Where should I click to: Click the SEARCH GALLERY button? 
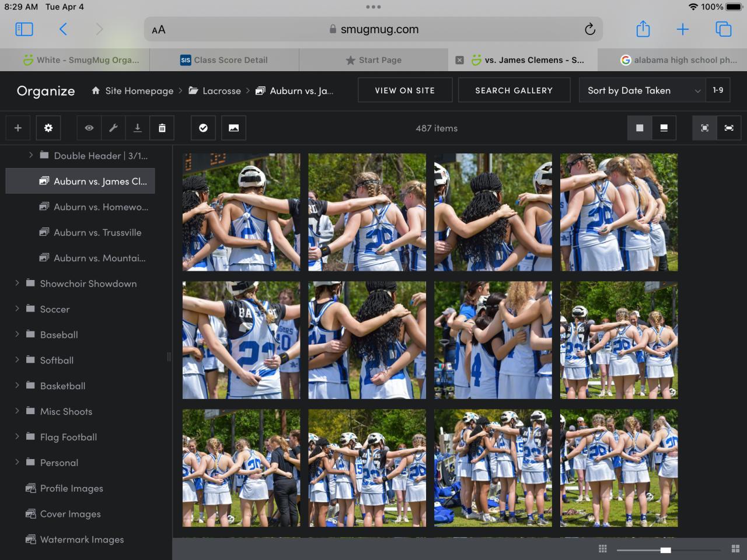point(514,90)
